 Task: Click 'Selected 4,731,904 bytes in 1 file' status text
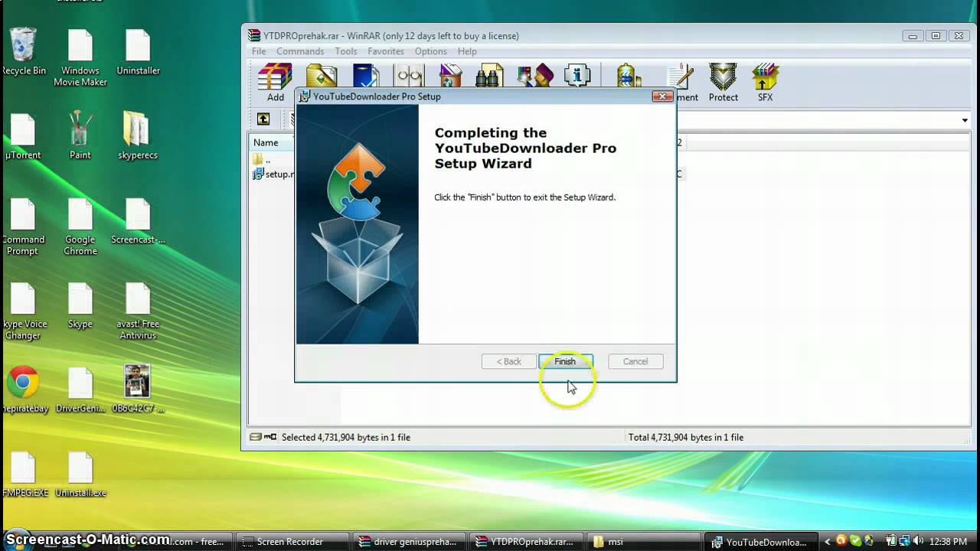[x=346, y=437]
